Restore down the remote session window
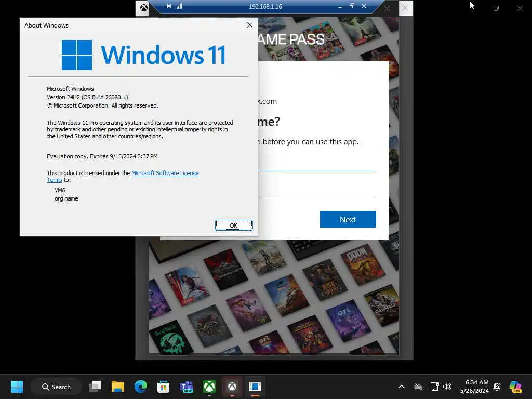This screenshot has width=532, height=399. (x=352, y=6)
